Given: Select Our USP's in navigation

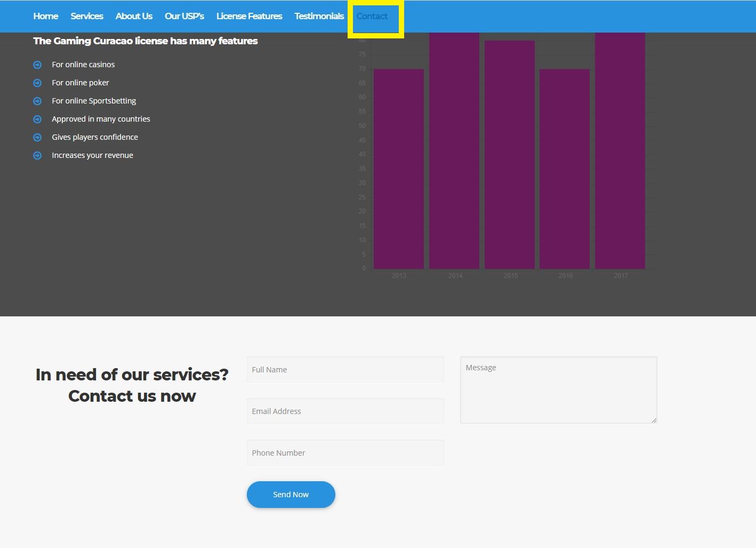Looking at the screenshot, I should point(184,17).
